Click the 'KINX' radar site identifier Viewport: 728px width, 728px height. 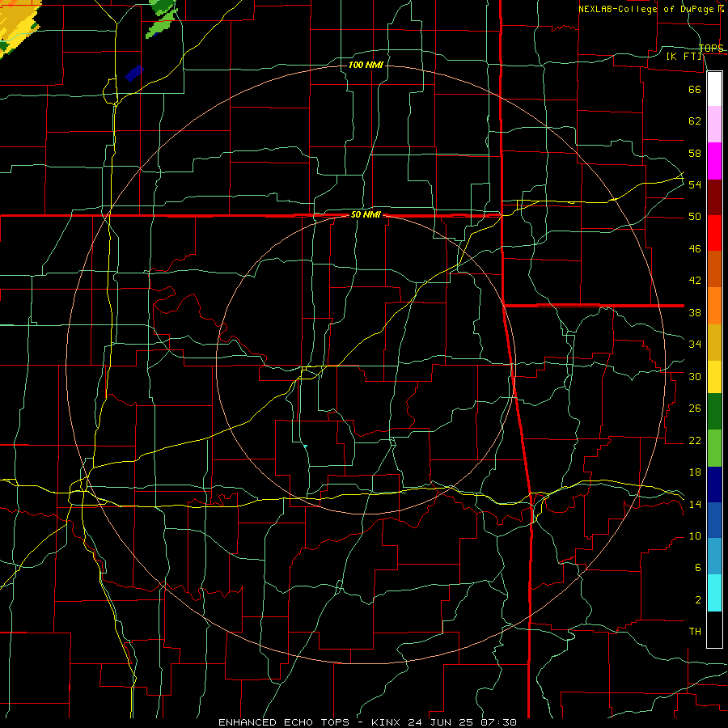pos(387,722)
